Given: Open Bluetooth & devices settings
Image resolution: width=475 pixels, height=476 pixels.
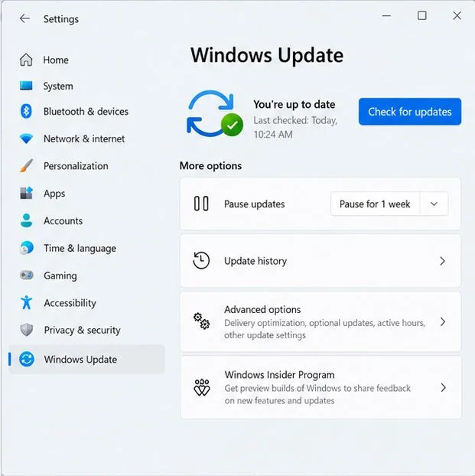Looking at the screenshot, I should click(86, 112).
